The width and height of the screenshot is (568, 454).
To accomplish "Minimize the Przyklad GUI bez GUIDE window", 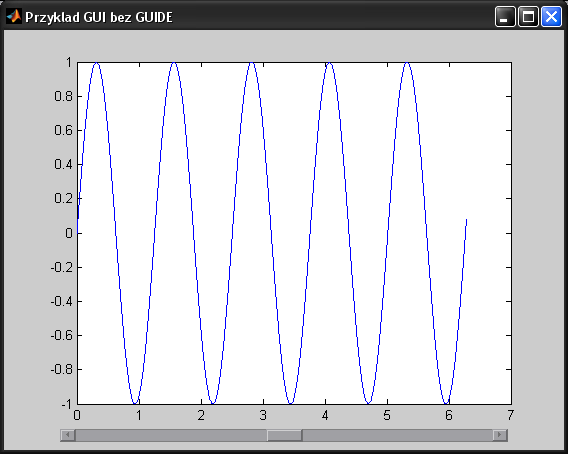I will [x=505, y=17].
